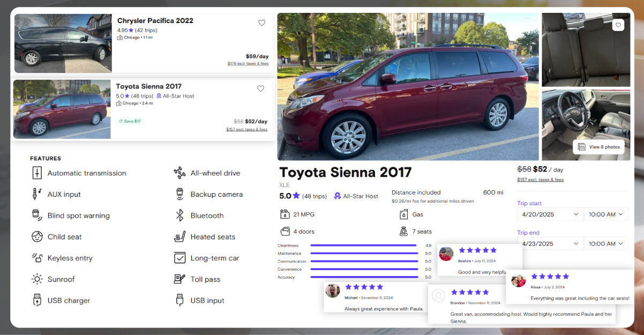Click the Automatic transmission feature icon
This screenshot has height=335, width=644.
(x=37, y=173)
